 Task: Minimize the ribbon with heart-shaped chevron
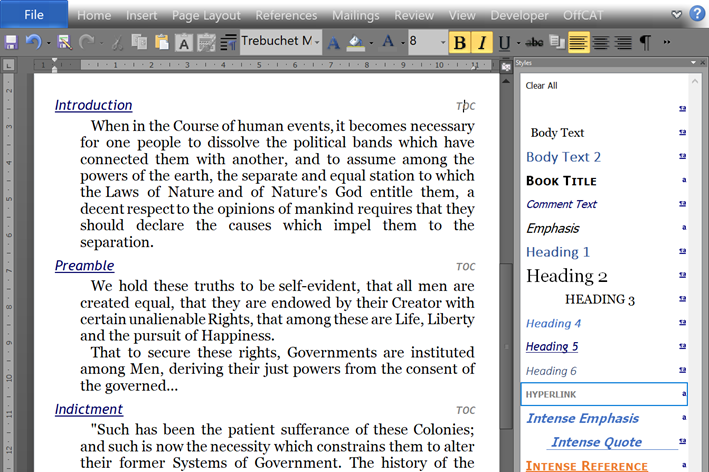[x=676, y=14]
